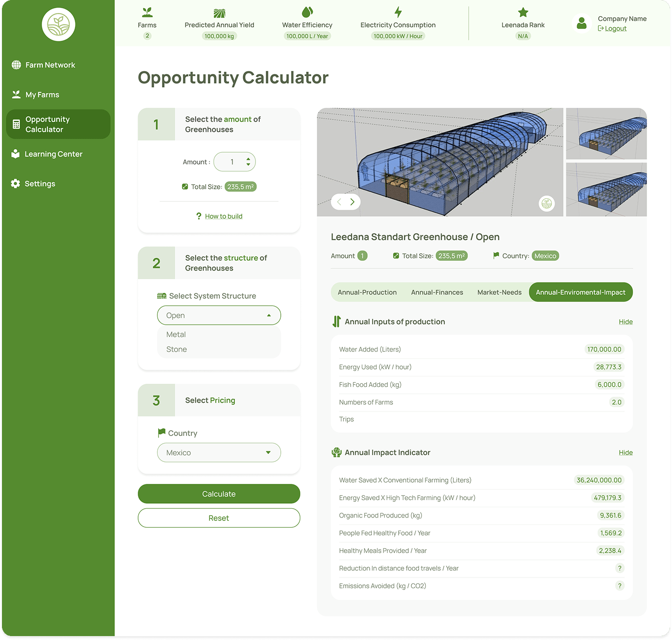Screen dimensions: 672x640
Task: Switch to Market-Needs tab
Action: (499, 292)
